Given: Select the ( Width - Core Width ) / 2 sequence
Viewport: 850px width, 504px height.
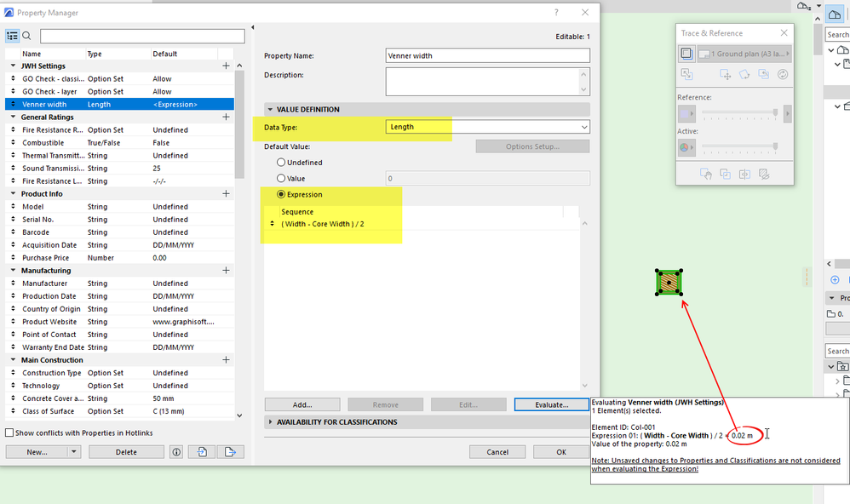Looking at the screenshot, I should [x=323, y=224].
